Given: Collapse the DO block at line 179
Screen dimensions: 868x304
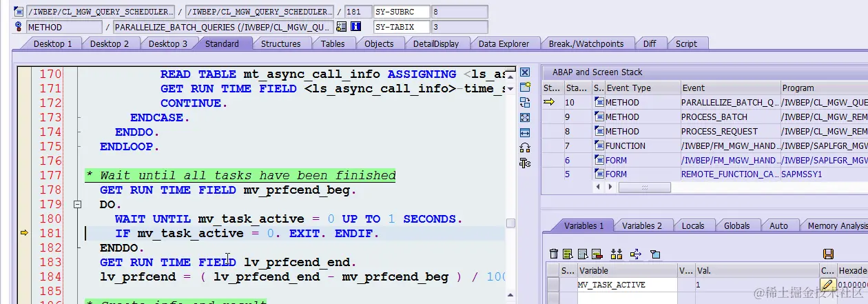Looking at the screenshot, I should pos(78,205).
